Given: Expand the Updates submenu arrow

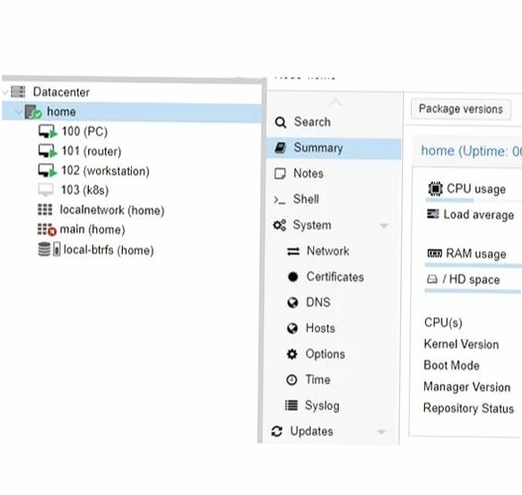Looking at the screenshot, I should (x=381, y=432).
